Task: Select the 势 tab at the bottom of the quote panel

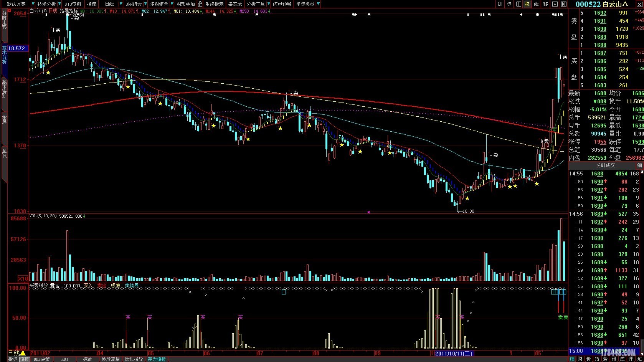Action: (x=605, y=359)
